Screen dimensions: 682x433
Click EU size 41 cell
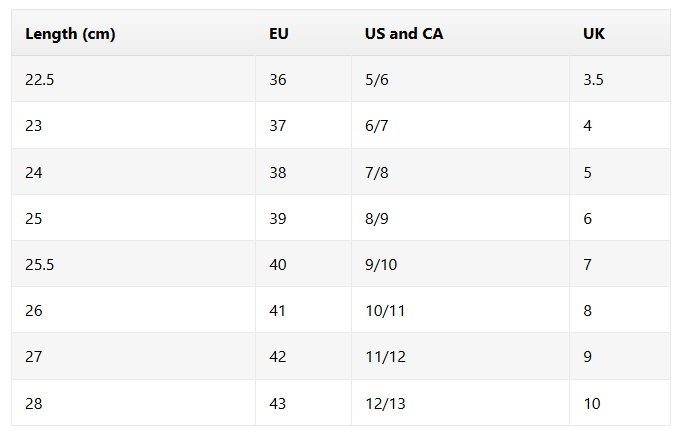pyautogui.click(x=303, y=310)
